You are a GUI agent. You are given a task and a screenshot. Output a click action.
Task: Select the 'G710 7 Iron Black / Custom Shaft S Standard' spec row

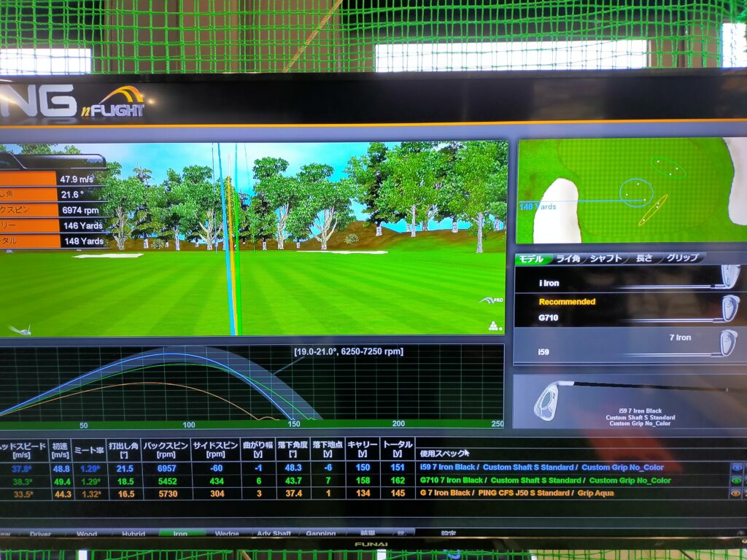[546, 481]
